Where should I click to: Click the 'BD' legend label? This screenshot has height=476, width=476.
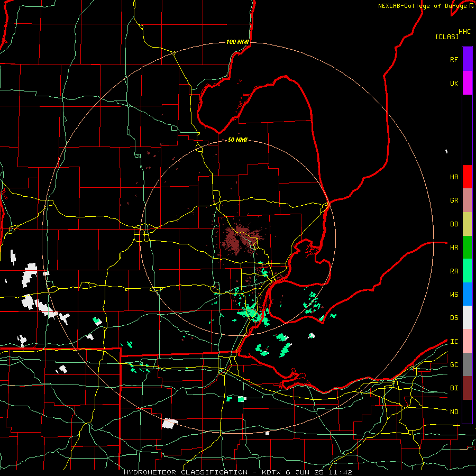point(454,224)
